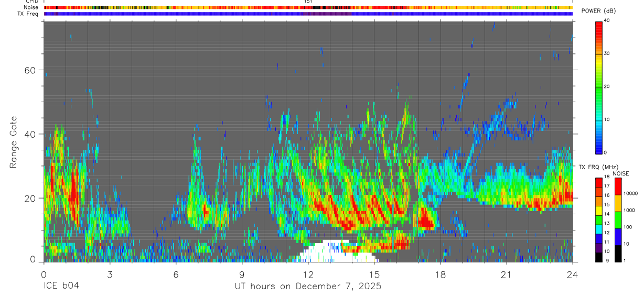Click the TX Freq strip at top of plot
Viewport: 644px width, 297px height.
308,14
